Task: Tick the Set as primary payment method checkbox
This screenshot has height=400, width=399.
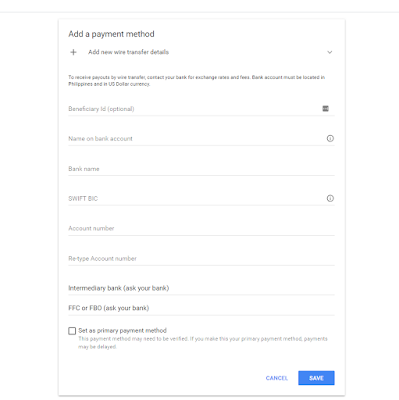Action: pyautogui.click(x=72, y=331)
